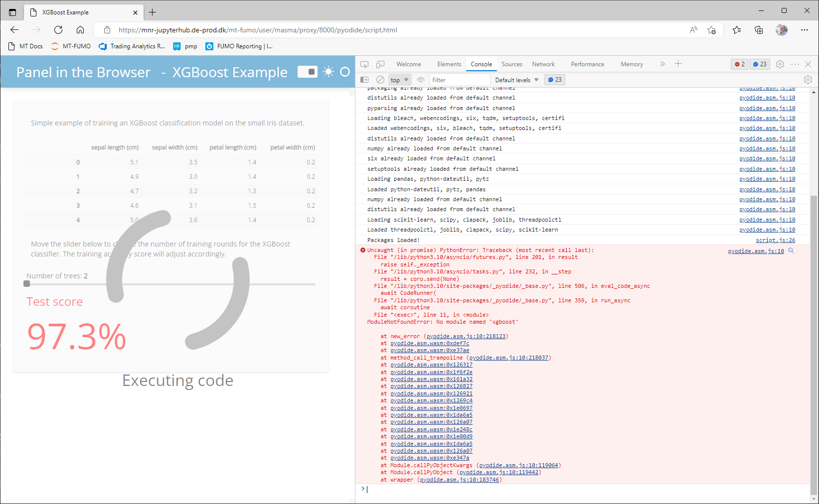
Task: Open the 'top' frame context dropdown
Action: point(399,80)
